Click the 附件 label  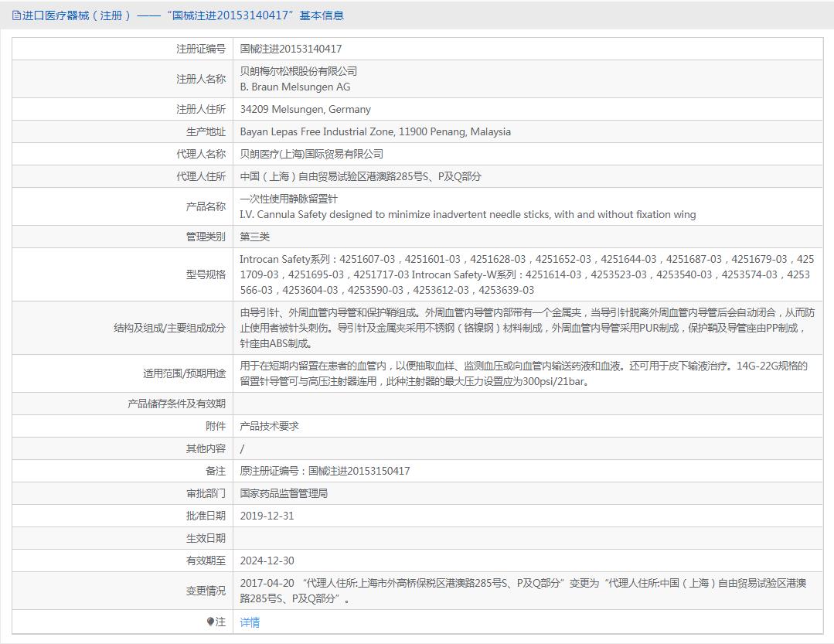tap(215, 426)
